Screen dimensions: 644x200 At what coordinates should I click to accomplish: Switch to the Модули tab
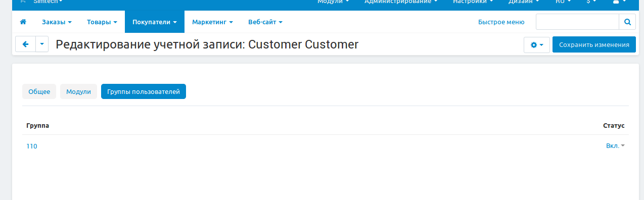(78, 91)
